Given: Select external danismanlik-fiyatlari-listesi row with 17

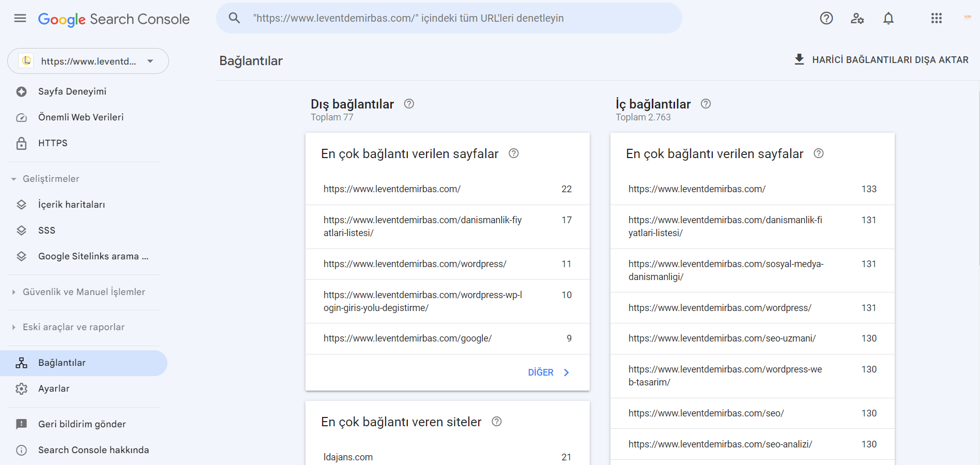Looking at the screenshot, I should pos(448,227).
